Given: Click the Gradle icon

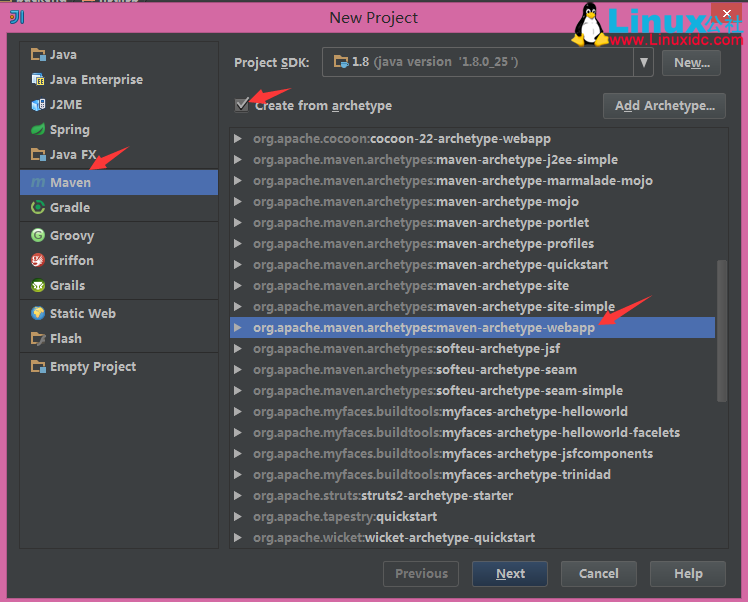Looking at the screenshot, I should pos(38,208).
